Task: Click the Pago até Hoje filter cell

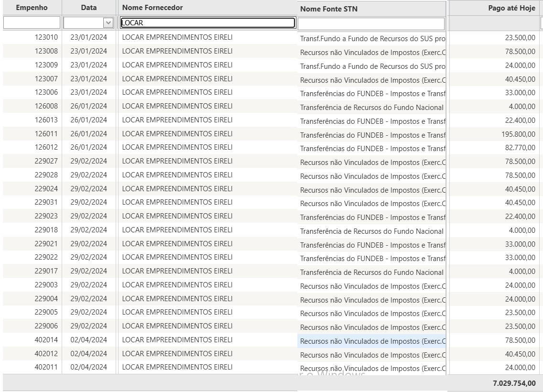Action: [x=495, y=22]
